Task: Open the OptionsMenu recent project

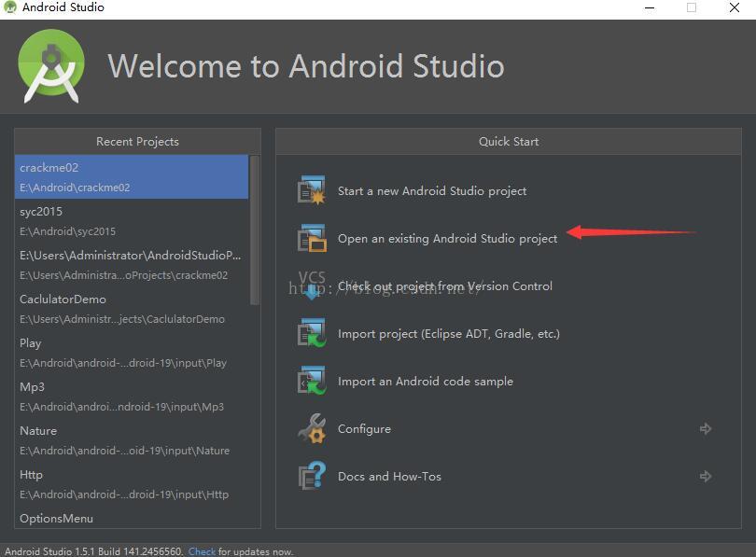Action: pos(132,518)
